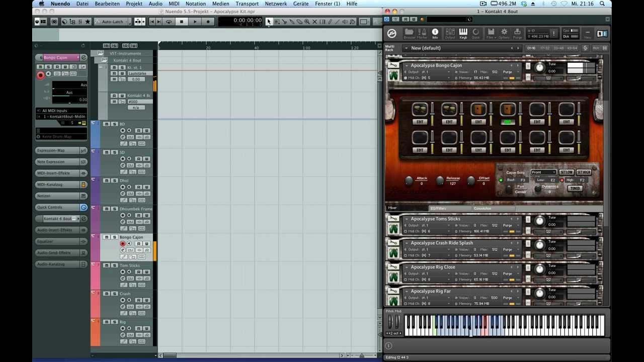644x362 pixels.
Task: Toggle Read automation on Bongo Cajon track
Action: pyautogui.click(x=138, y=244)
